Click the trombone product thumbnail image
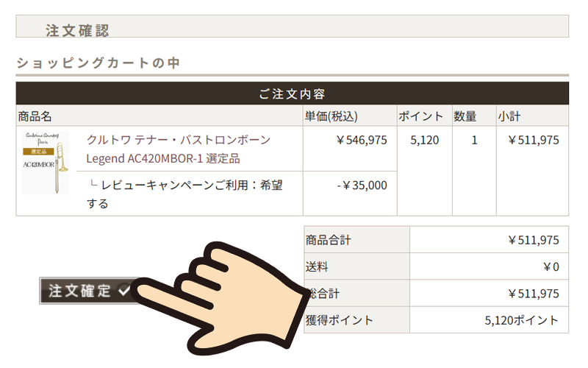 (x=46, y=163)
